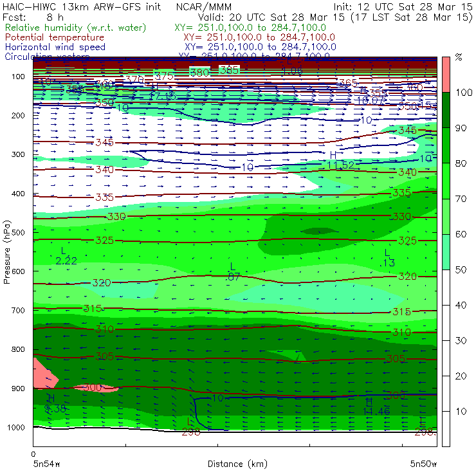Screen dimensions: 476x476
Task: Click the '30' label on the color bar
Action: pos(461,341)
